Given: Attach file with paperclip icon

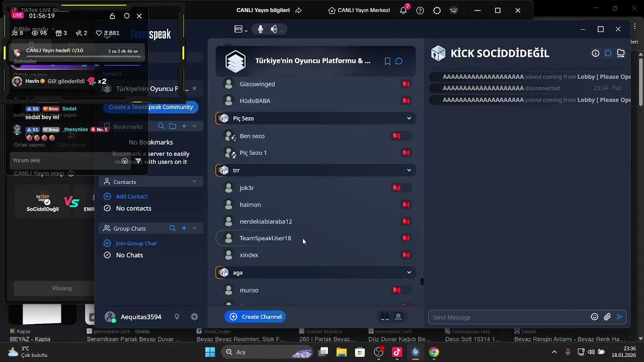Looking at the screenshot, I should tap(607, 317).
